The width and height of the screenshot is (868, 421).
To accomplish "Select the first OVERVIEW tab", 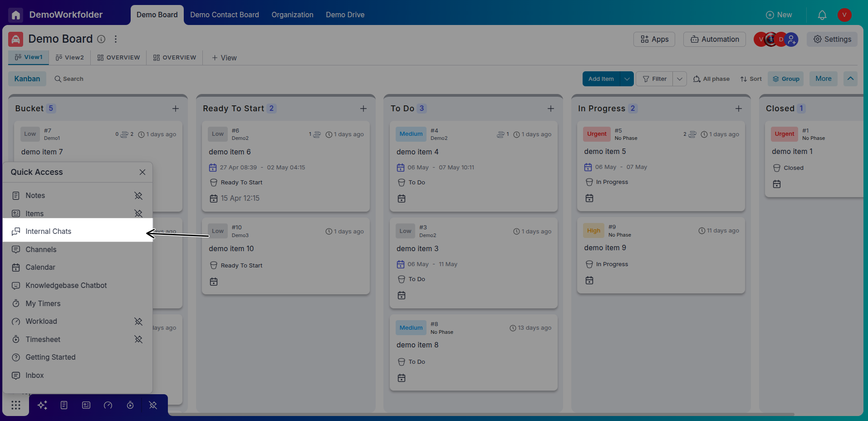I will coord(119,58).
